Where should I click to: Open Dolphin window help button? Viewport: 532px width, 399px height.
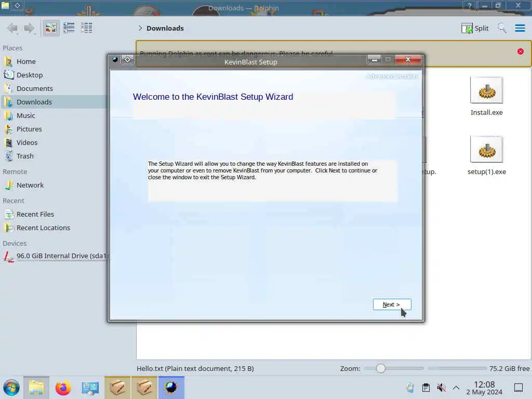[x=470, y=5]
